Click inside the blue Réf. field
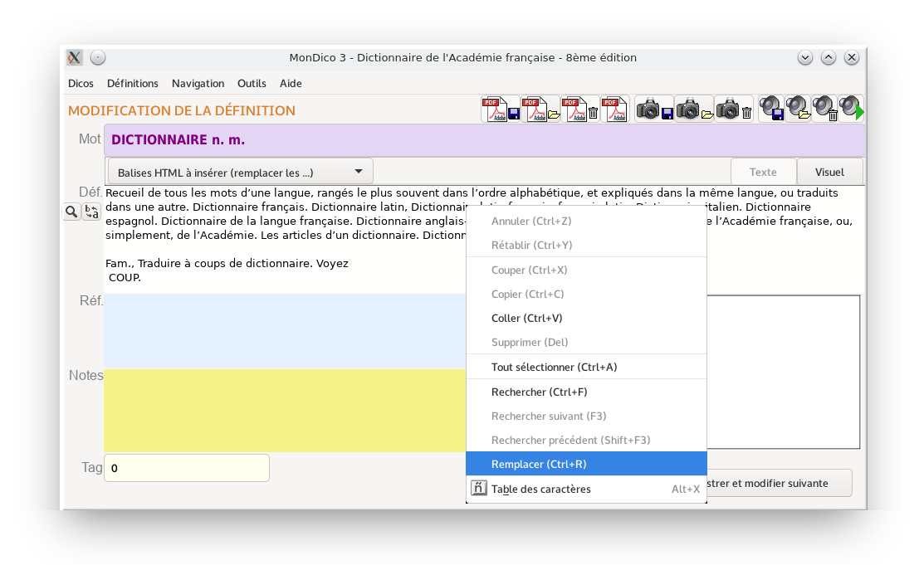Screen dimensions: 924x565 point(285,330)
